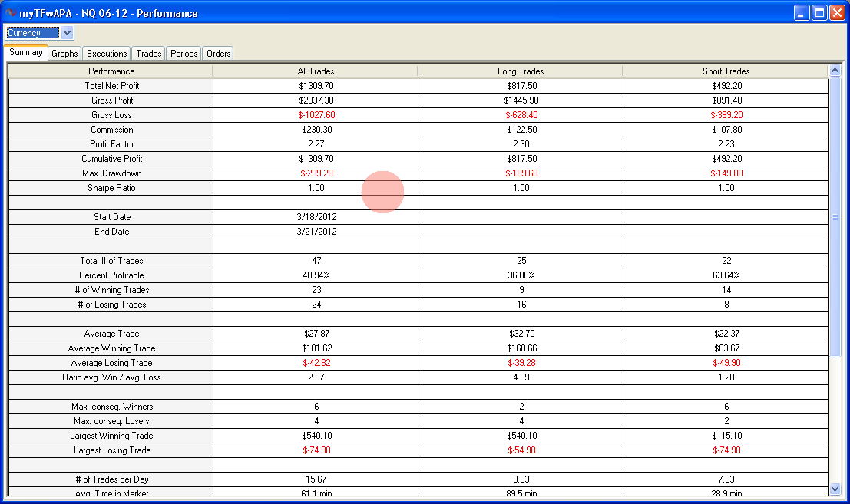The image size is (850, 504).
Task: Select All Trades Gross Loss $-1027.60
Action: tap(316, 115)
